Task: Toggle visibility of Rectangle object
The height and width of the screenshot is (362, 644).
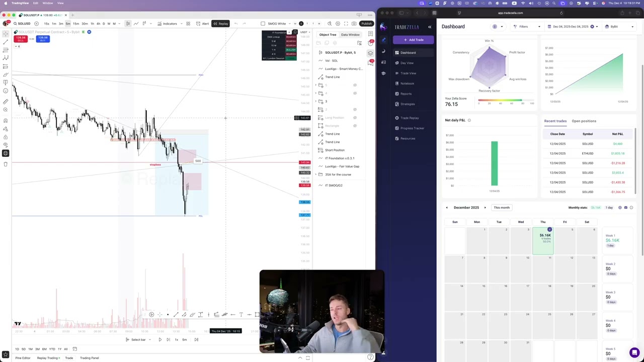Action: pyautogui.click(x=355, y=126)
